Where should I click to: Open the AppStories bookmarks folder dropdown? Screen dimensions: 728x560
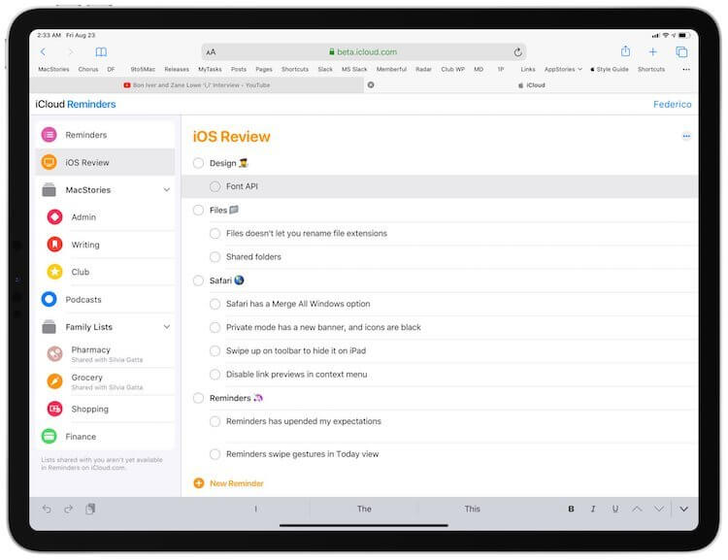tap(563, 69)
